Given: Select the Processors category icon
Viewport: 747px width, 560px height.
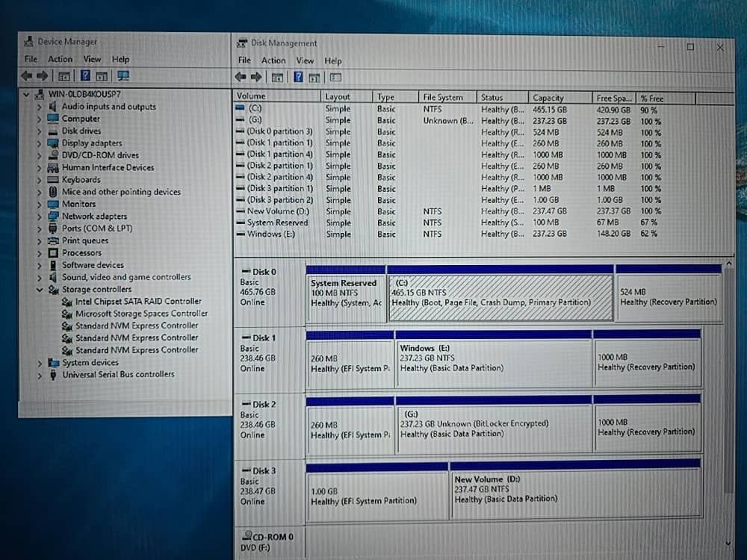Looking at the screenshot, I should tap(53, 253).
